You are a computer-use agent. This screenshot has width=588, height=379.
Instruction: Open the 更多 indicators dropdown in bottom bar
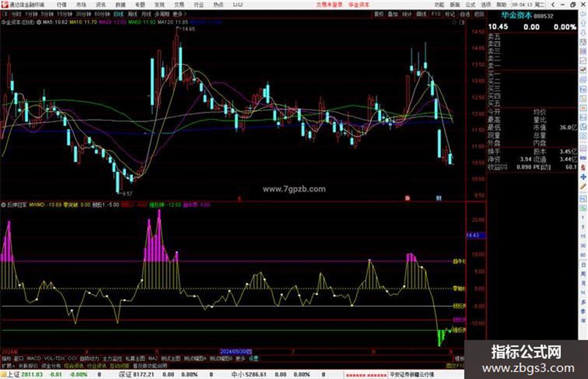[x=240, y=358]
